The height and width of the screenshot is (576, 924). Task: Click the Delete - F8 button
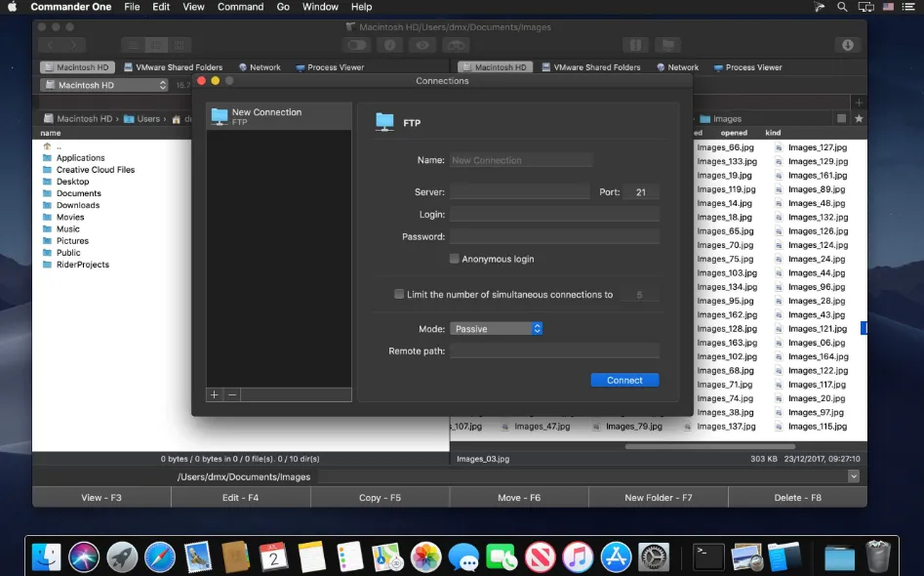pyautogui.click(x=798, y=498)
